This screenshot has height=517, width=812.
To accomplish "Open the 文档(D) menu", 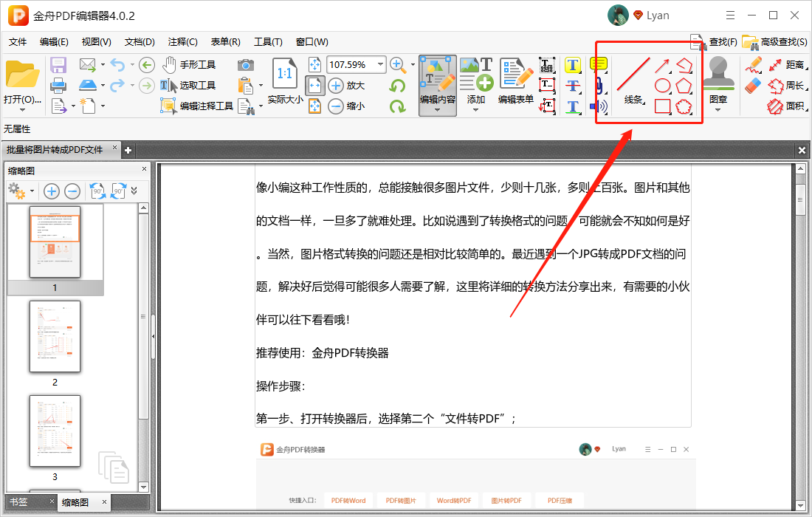I will point(140,42).
